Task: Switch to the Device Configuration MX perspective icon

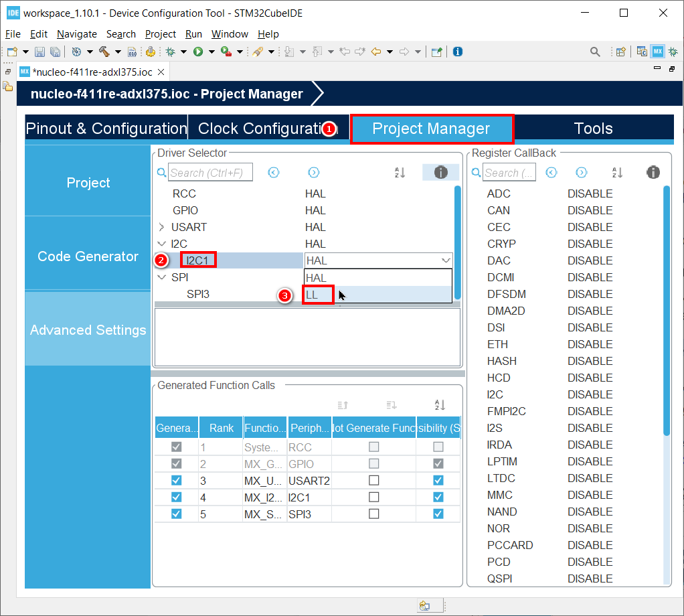Action: pyautogui.click(x=658, y=52)
